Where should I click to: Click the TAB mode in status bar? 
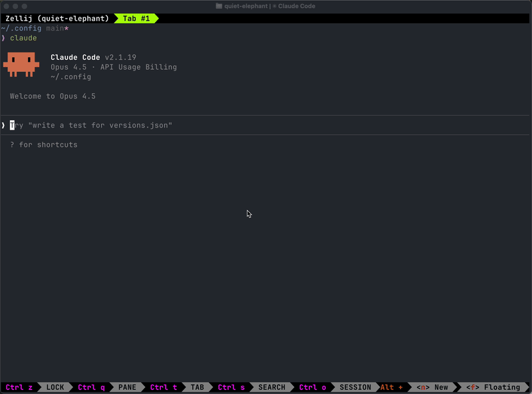[x=197, y=387]
